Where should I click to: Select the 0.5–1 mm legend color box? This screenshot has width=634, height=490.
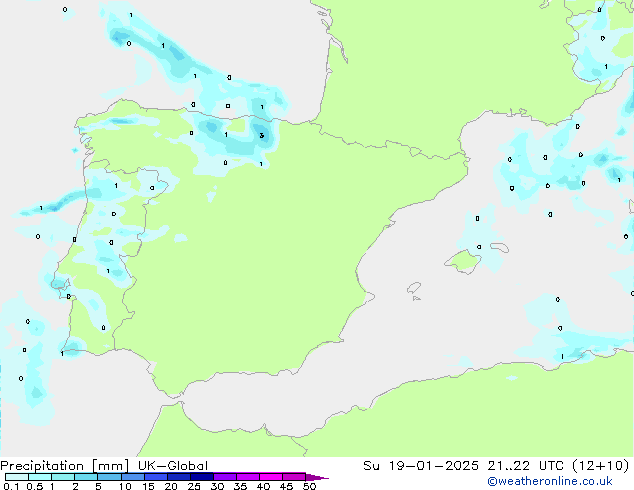(40, 477)
